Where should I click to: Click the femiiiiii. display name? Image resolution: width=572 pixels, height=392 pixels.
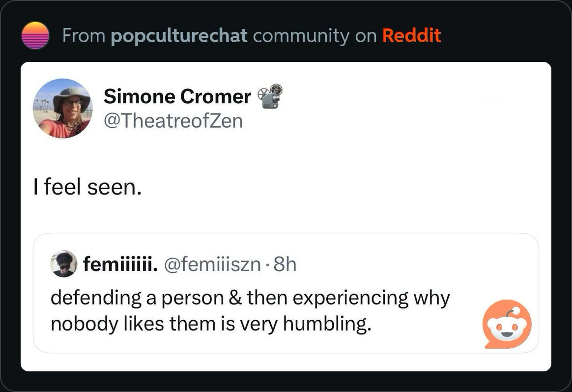click(120, 265)
